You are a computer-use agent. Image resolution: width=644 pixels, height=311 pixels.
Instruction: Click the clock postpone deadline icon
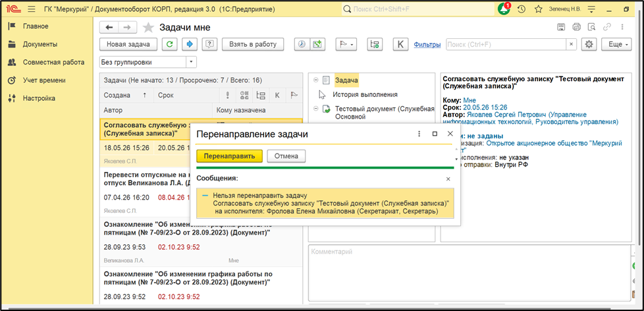coord(302,44)
